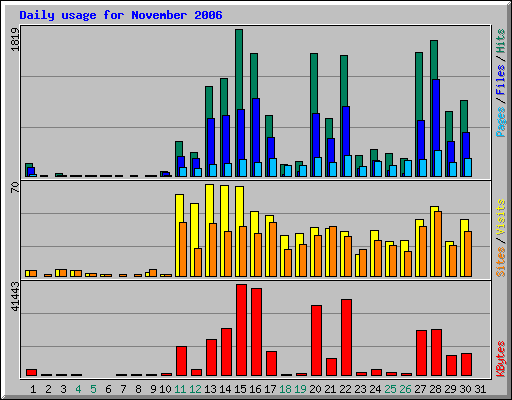Click day number 31 on the x-axis
512x400 pixels.
(480, 389)
